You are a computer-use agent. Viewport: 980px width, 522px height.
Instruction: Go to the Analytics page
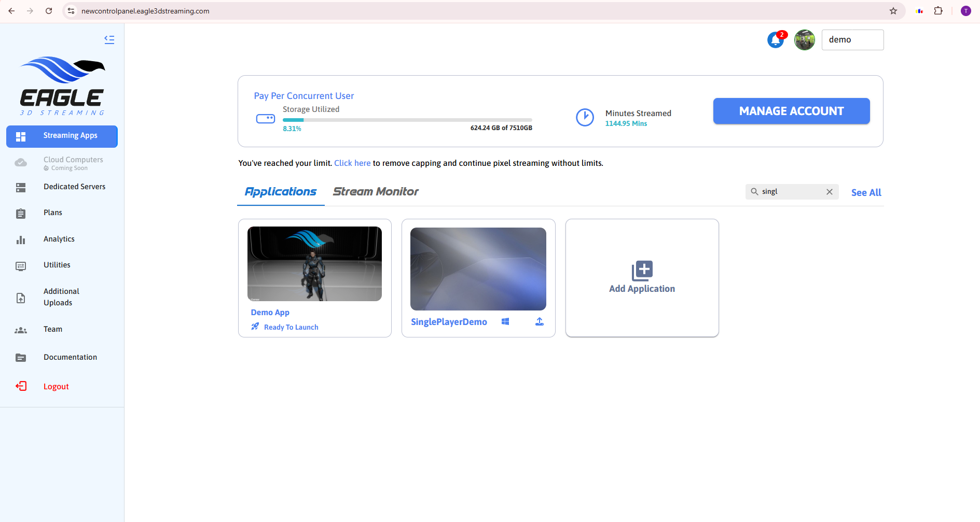pyautogui.click(x=59, y=239)
